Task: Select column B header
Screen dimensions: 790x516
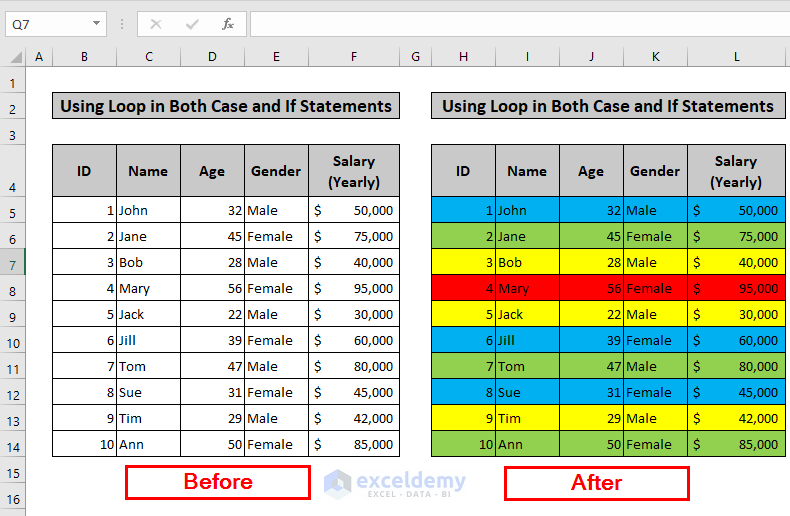Action: click(x=84, y=57)
